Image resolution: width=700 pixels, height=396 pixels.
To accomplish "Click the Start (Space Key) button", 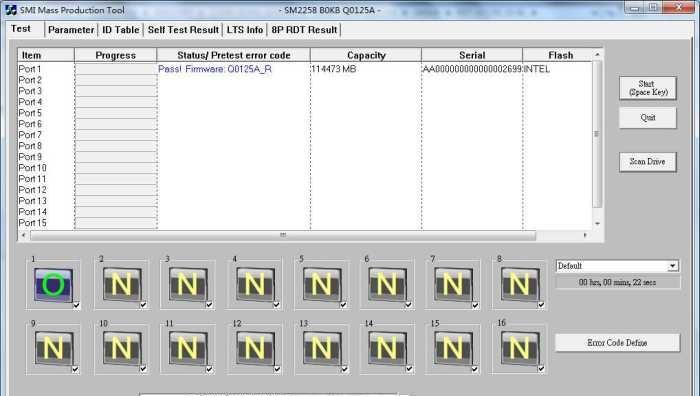I will click(647, 88).
